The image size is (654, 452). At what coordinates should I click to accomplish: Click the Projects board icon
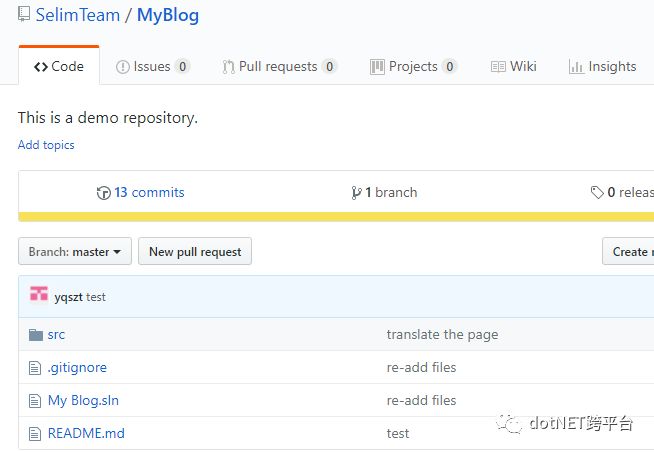click(377, 67)
